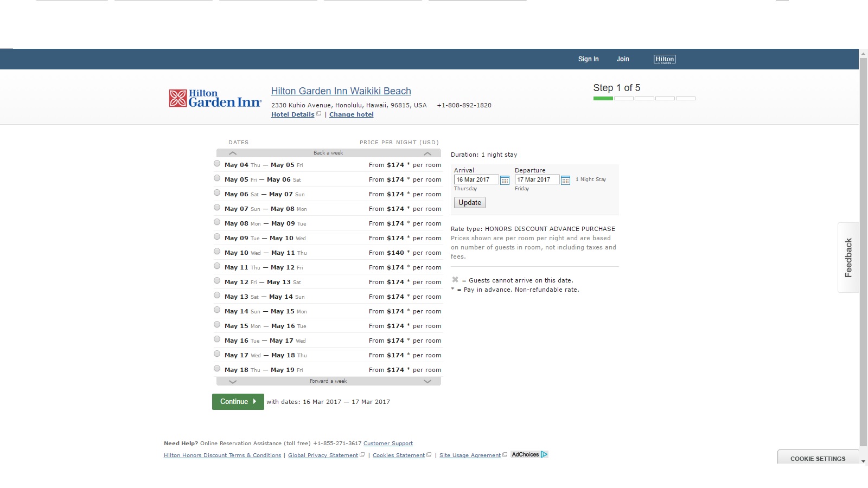Image resolution: width=868 pixels, height=488 pixels.
Task: Click the Departure date input field
Action: (x=537, y=179)
